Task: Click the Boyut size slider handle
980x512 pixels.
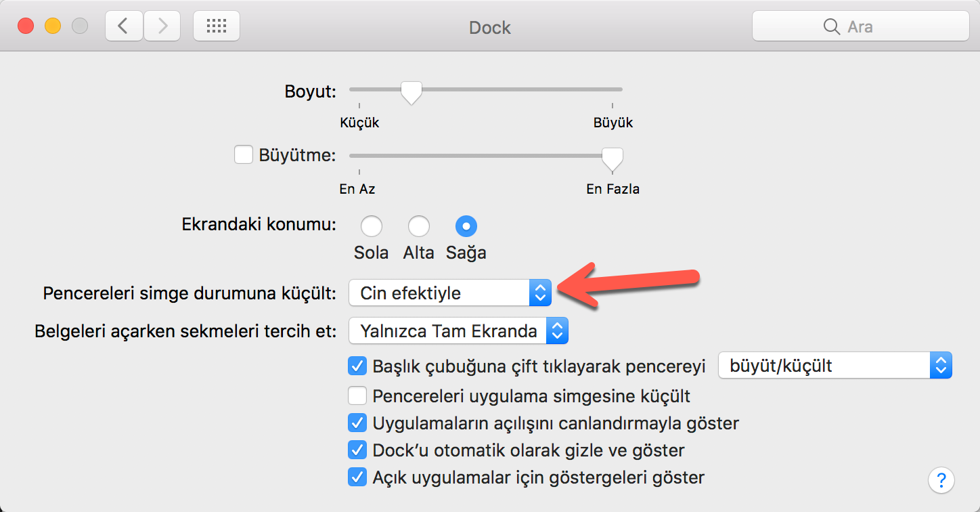Action: point(411,91)
